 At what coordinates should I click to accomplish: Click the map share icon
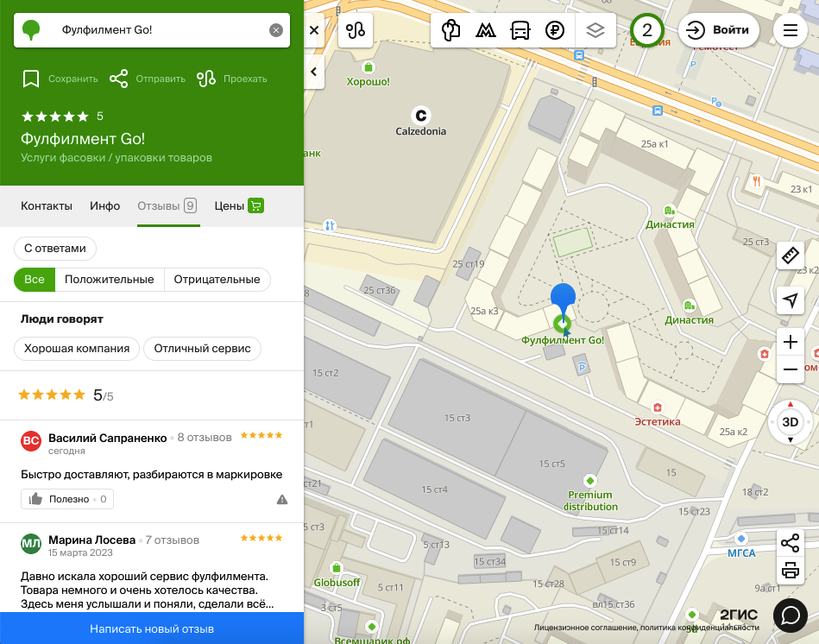(791, 543)
